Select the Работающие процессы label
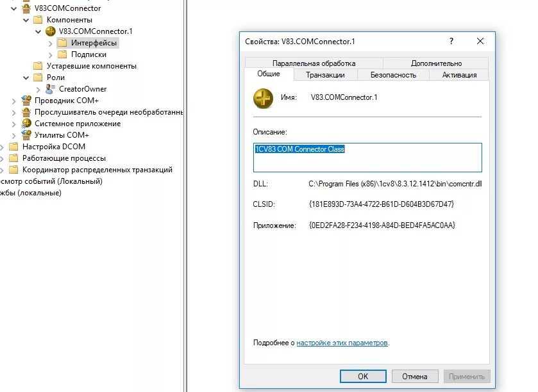Viewport: 538px width, 392px height. (x=64, y=158)
